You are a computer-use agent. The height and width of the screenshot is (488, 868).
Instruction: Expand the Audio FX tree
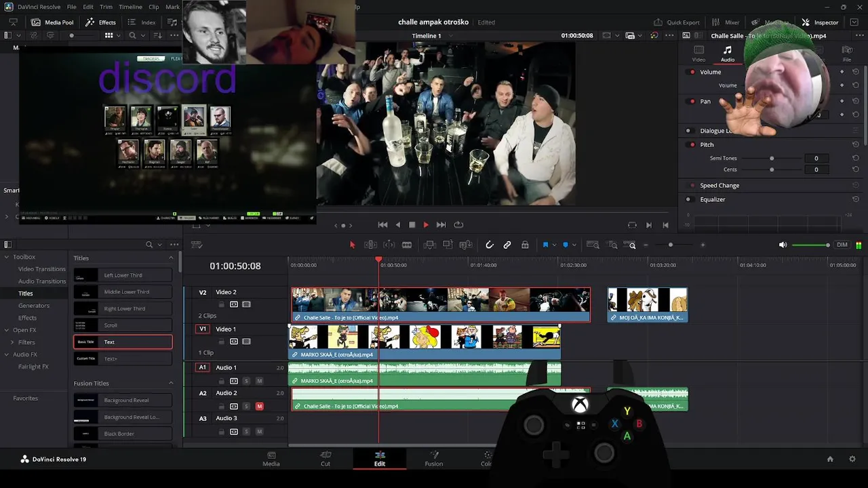pos(7,354)
